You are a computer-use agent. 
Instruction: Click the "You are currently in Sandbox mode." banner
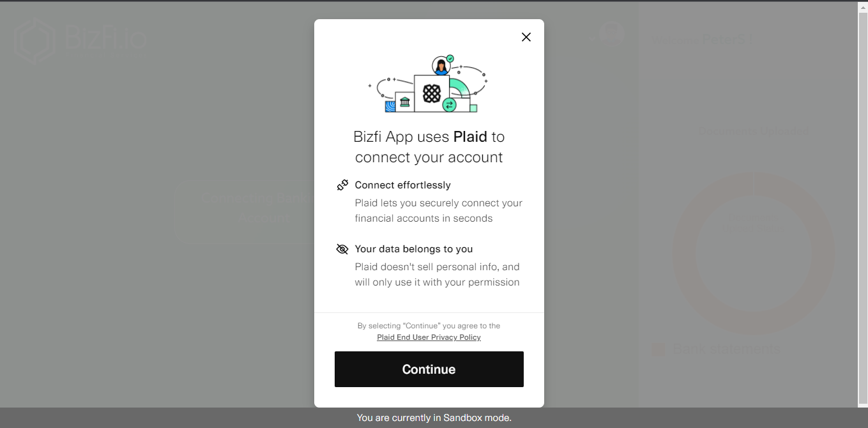434,418
